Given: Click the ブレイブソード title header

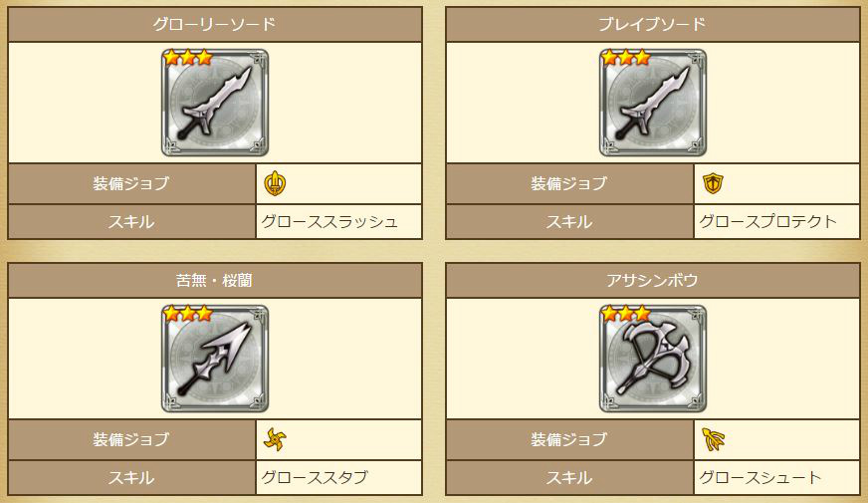Looking at the screenshot, I should point(653,24).
